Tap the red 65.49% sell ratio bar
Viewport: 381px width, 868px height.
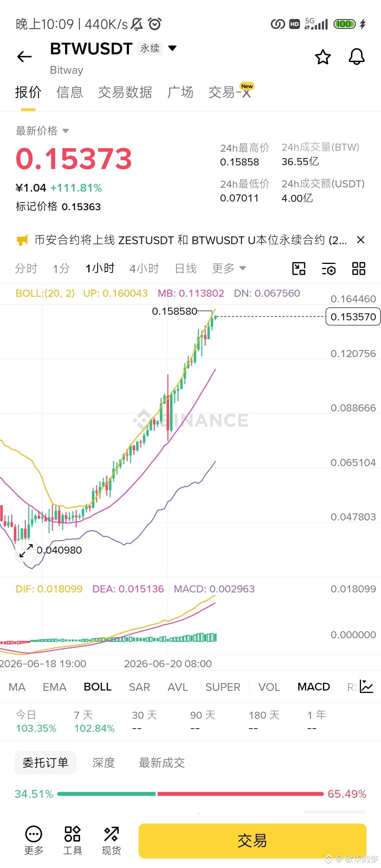[241, 794]
